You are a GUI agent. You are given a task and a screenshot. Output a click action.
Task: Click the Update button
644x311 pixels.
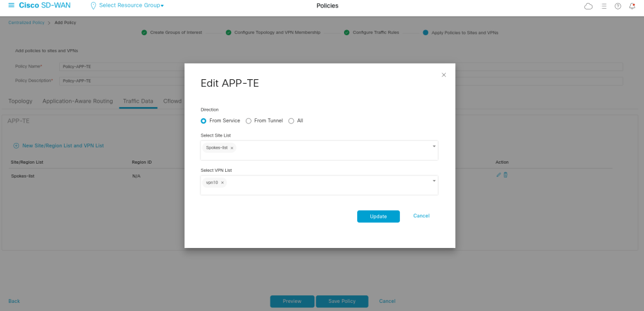click(378, 217)
